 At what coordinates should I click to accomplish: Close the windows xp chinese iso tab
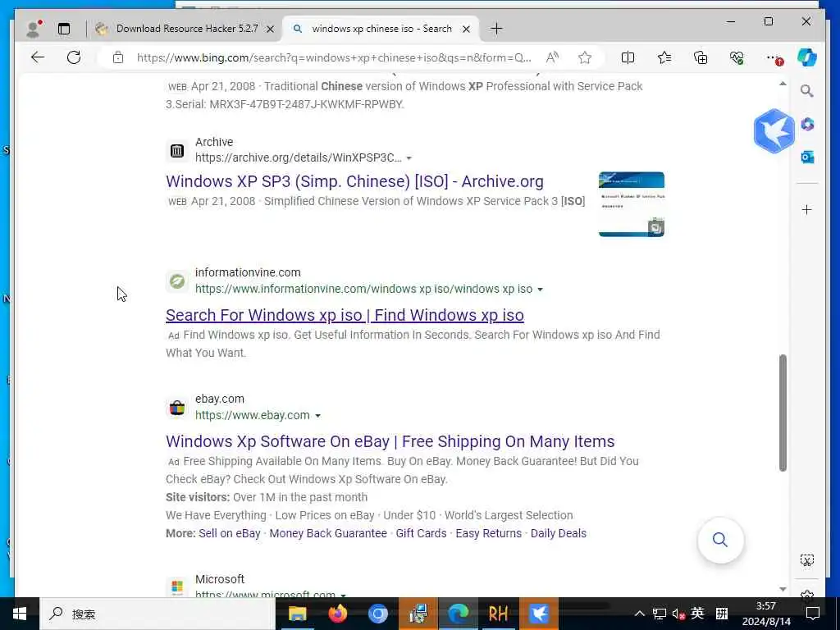(x=466, y=29)
